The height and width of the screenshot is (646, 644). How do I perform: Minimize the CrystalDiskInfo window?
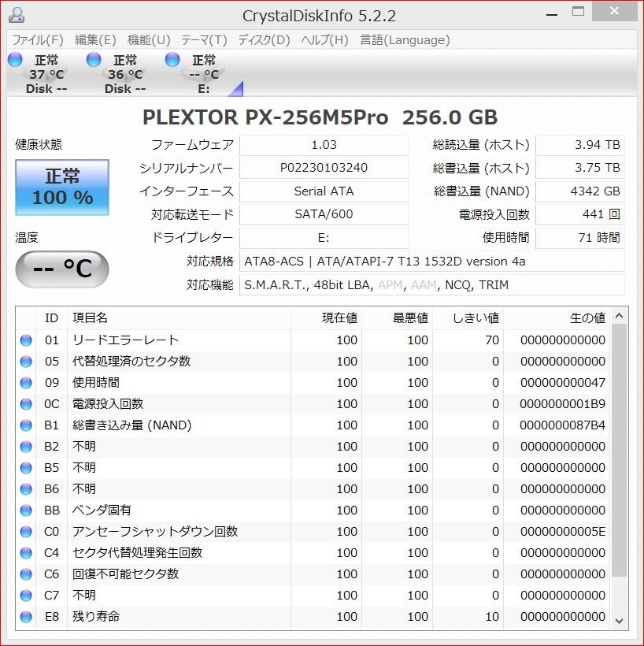tap(552, 14)
